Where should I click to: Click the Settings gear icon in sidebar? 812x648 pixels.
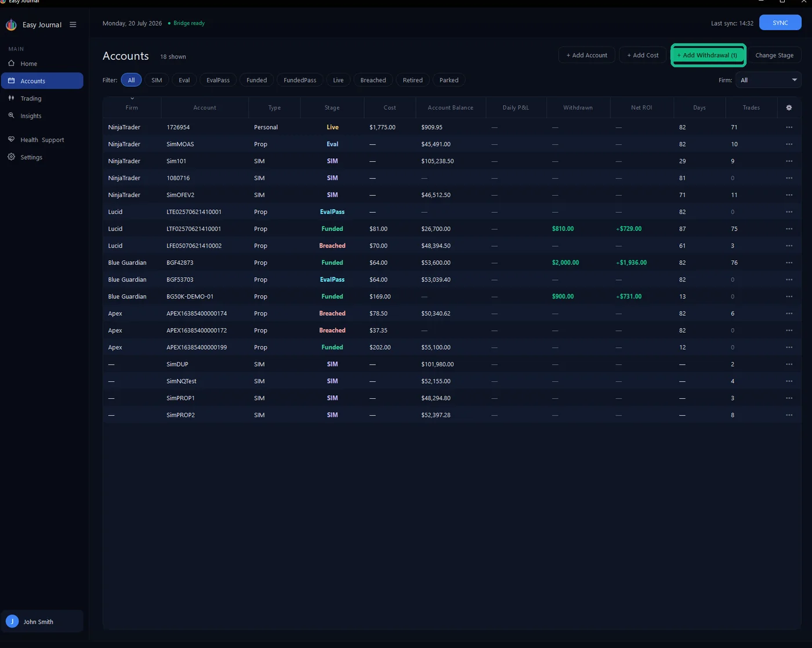click(11, 156)
